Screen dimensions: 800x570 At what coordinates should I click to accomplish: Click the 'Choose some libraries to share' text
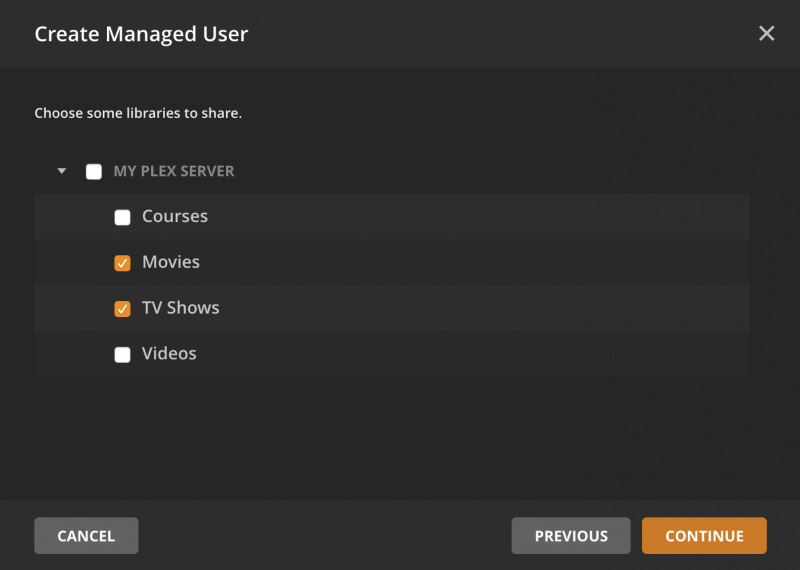click(138, 113)
